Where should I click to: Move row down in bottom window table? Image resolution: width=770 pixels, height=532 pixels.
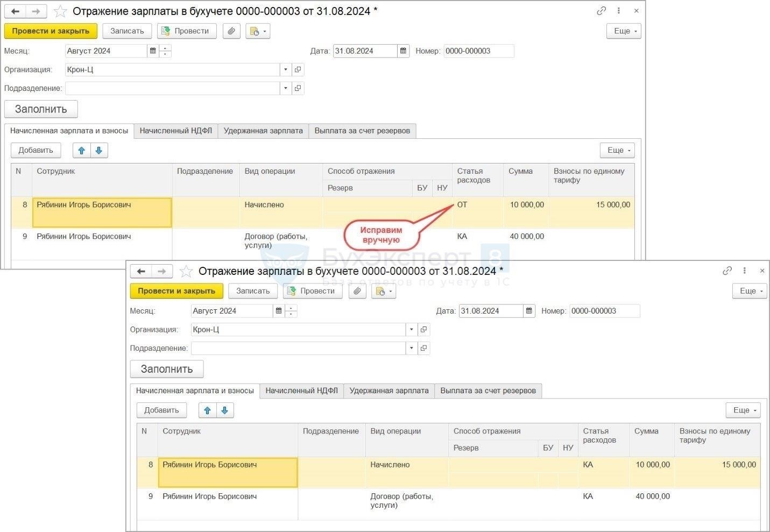[225, 410]
